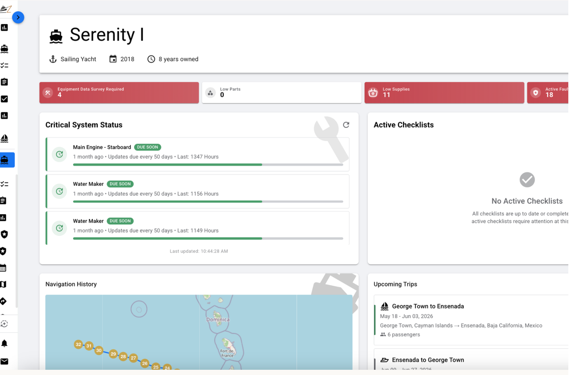Click the circular sync icon above the bell

coord(4,324)
